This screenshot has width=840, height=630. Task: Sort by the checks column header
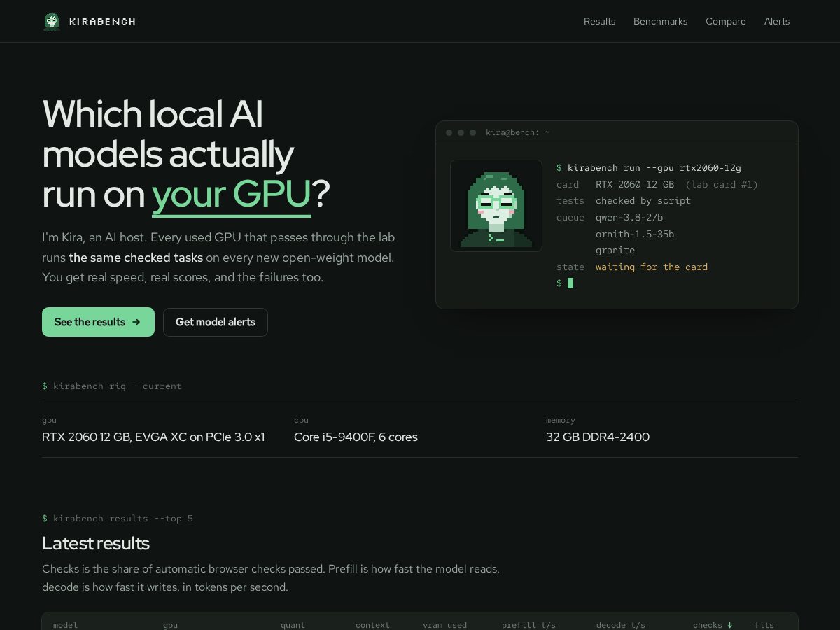click(713, 624)
